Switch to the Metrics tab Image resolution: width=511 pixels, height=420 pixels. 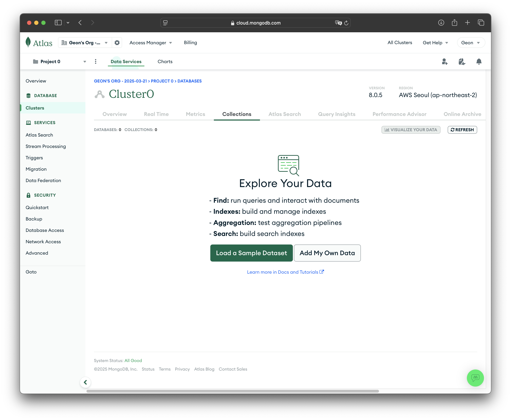coord(195,114)
